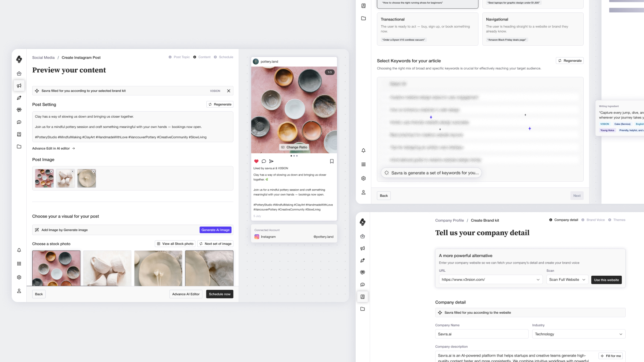Viewport: 644px width, 362px height.
Task: Click the settings gear in the keywords window sidebar
Action: click(363, 178)
